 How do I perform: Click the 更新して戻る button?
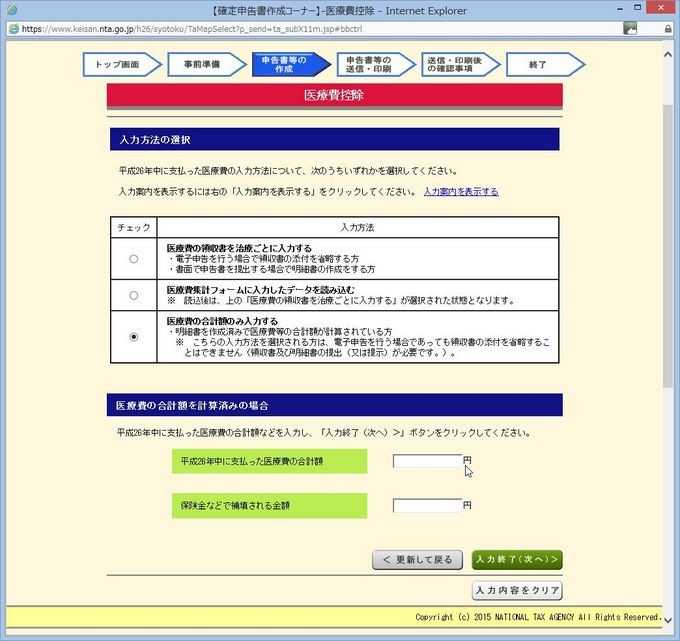(417, 560)
